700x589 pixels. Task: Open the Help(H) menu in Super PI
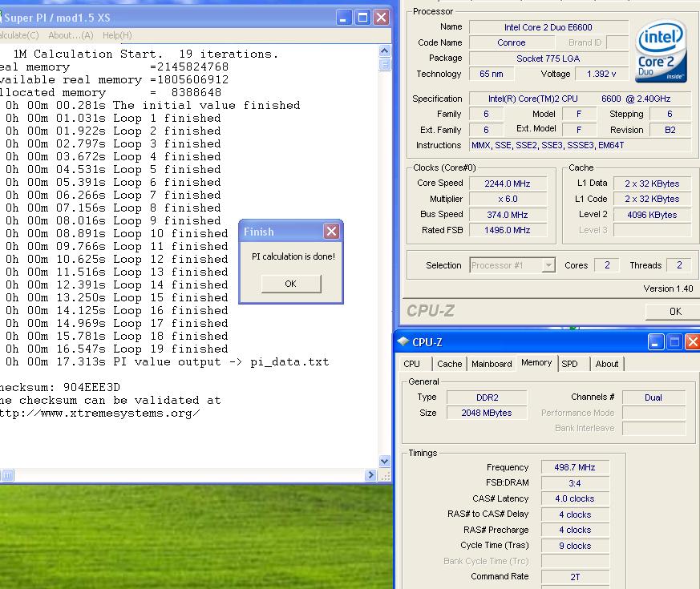(117, 35)
